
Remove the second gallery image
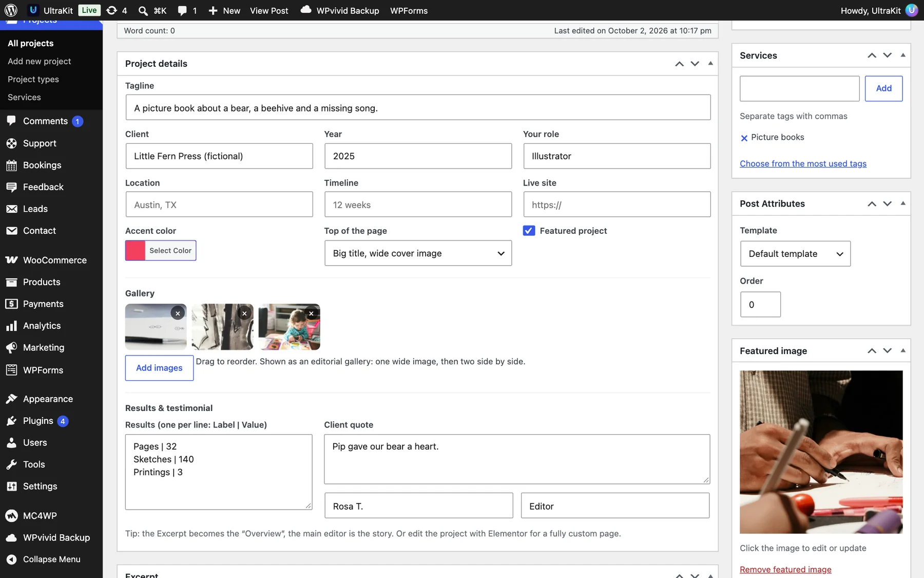[x=244, y=313]
